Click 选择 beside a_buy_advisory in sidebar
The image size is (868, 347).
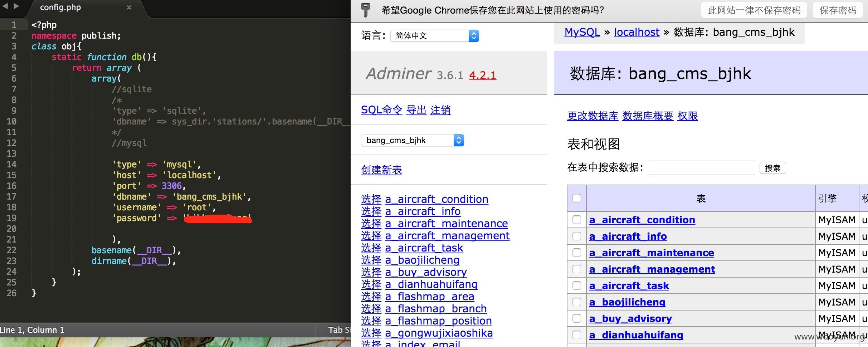tap(371, 272)
